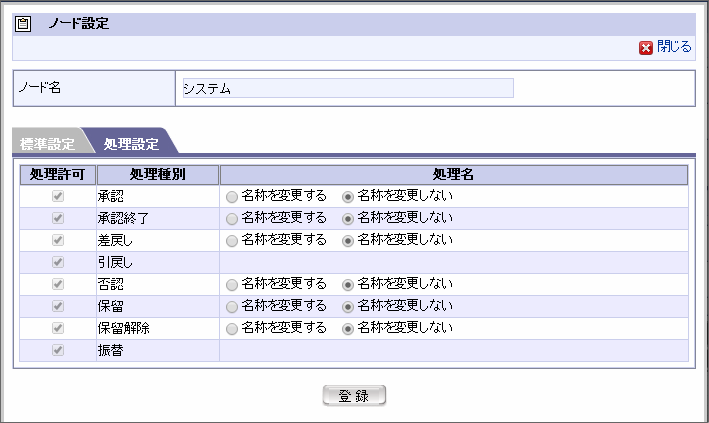Pick 名称を変更する for the 否認 row

pyautogui.click(x=232, y=285)
